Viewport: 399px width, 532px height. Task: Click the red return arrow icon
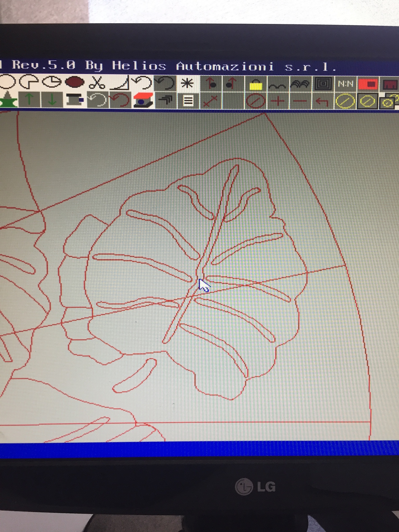pos(323,102)
